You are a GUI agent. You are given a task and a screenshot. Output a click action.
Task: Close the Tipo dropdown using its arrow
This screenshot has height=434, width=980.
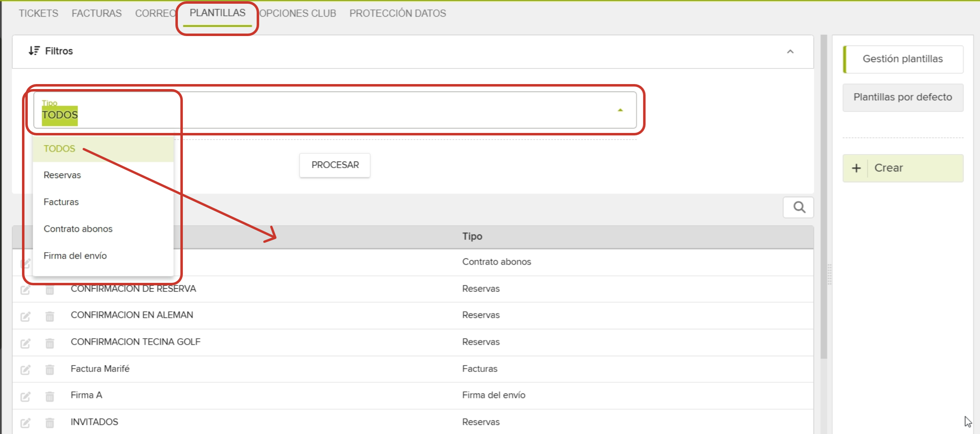coord(620,110)
